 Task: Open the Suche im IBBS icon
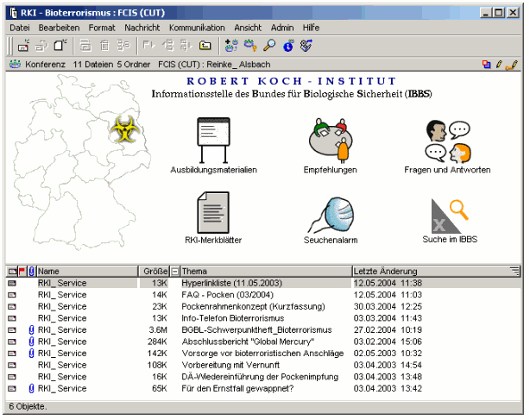pyautogui.click(x=450, y=216)
